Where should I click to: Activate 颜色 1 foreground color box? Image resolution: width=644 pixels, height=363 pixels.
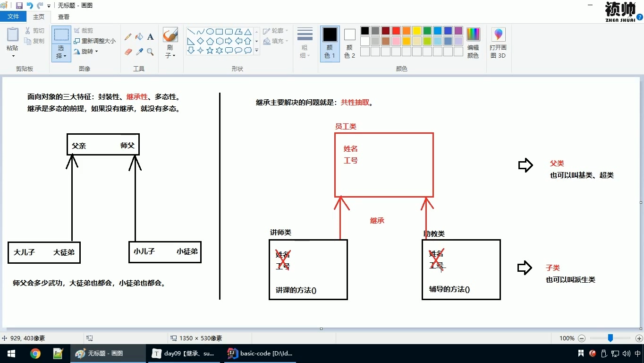(330, 43)
